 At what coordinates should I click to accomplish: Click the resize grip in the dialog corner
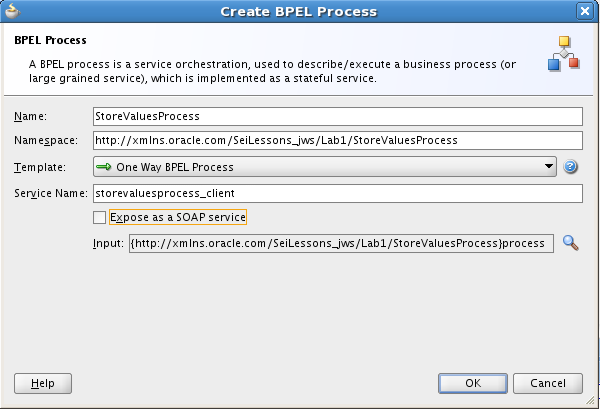tap(590, 400)
